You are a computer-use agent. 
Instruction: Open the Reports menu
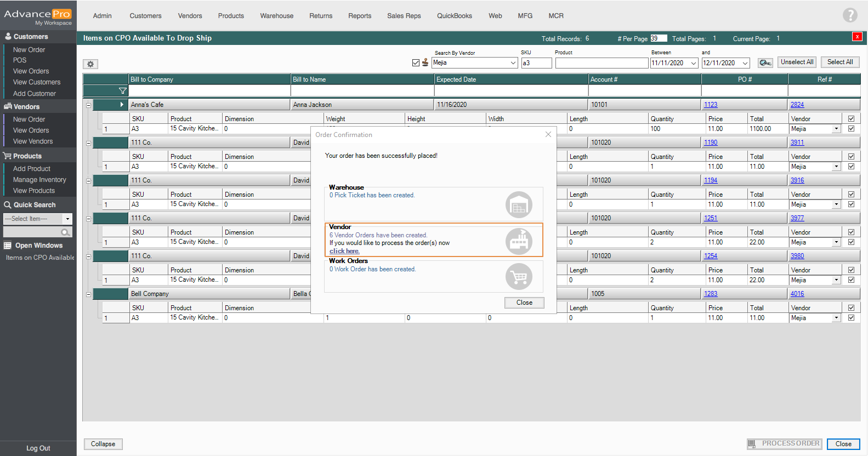click(x=360, y=16)
